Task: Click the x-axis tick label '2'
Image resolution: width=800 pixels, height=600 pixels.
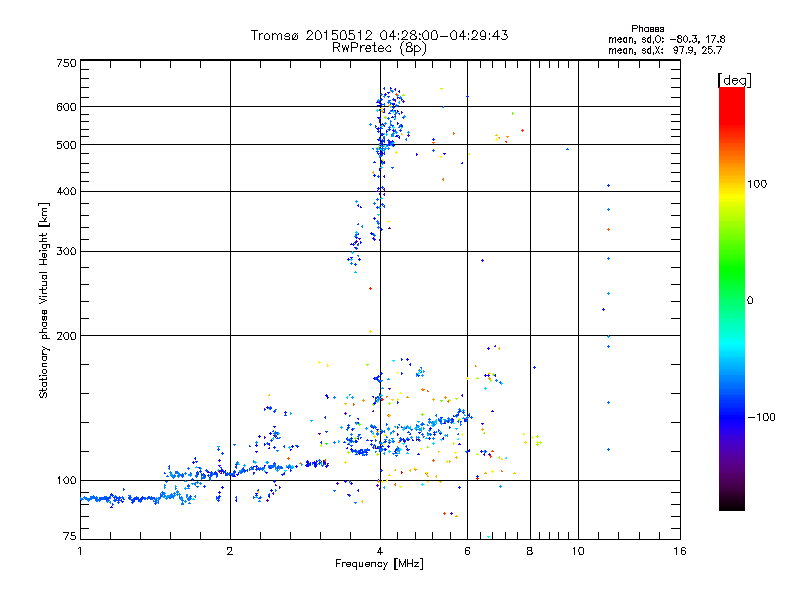Action: tap(230, 551)
